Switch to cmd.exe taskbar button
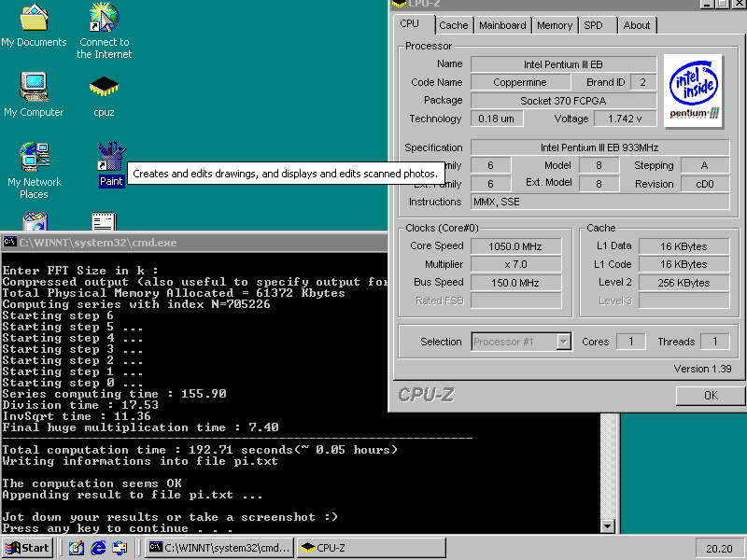 (x=219, y=548)
